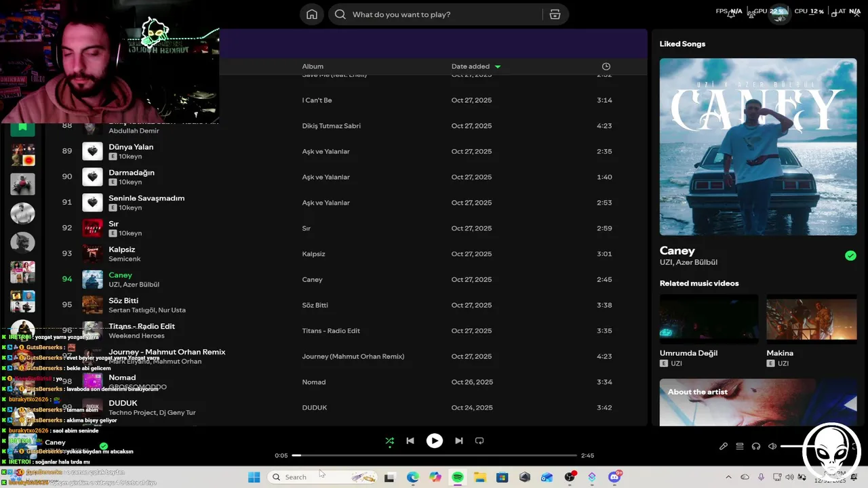Viewport: 868px width, 488px height.
Task: Go to Spotify Home via house icon
Action: [312, 14]
